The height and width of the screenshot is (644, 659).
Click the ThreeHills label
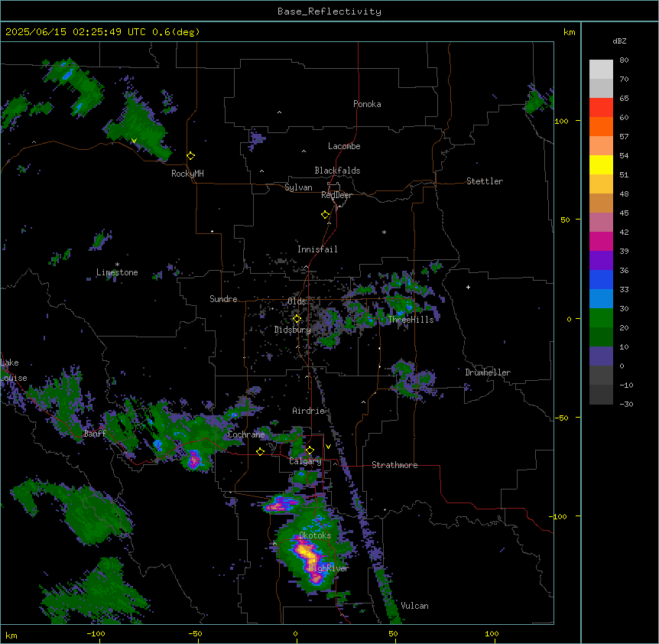tap(411, 320)
